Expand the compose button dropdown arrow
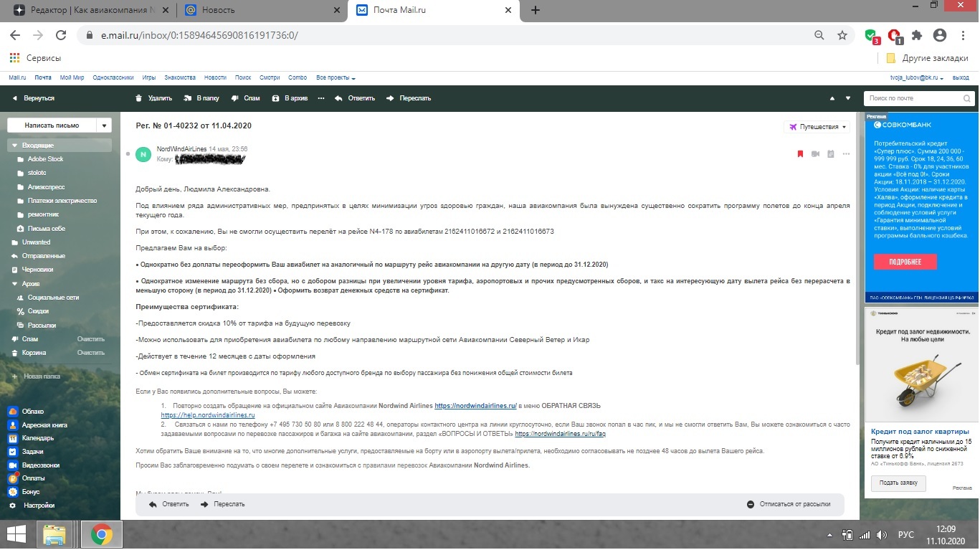 coord(105,125)
